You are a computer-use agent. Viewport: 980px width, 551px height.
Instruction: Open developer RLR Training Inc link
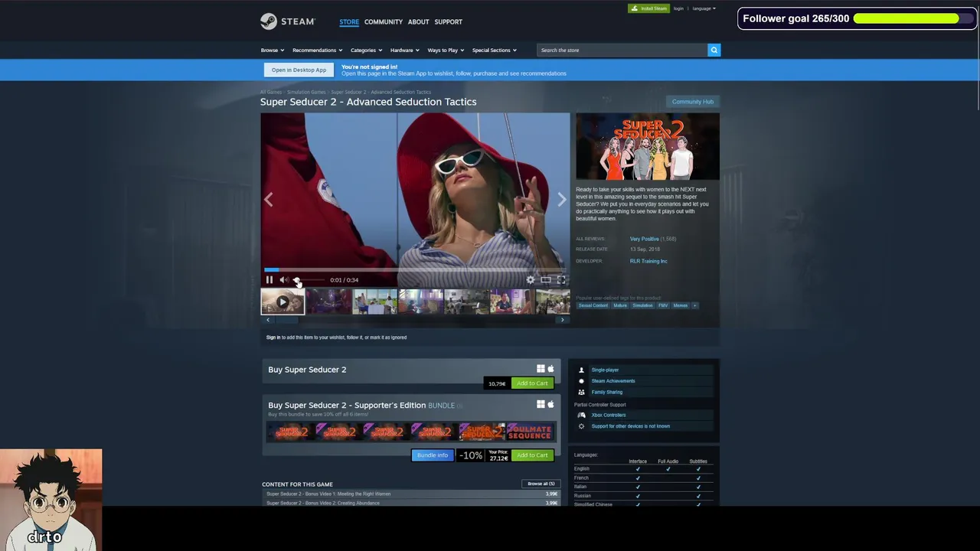click(648, 261)
